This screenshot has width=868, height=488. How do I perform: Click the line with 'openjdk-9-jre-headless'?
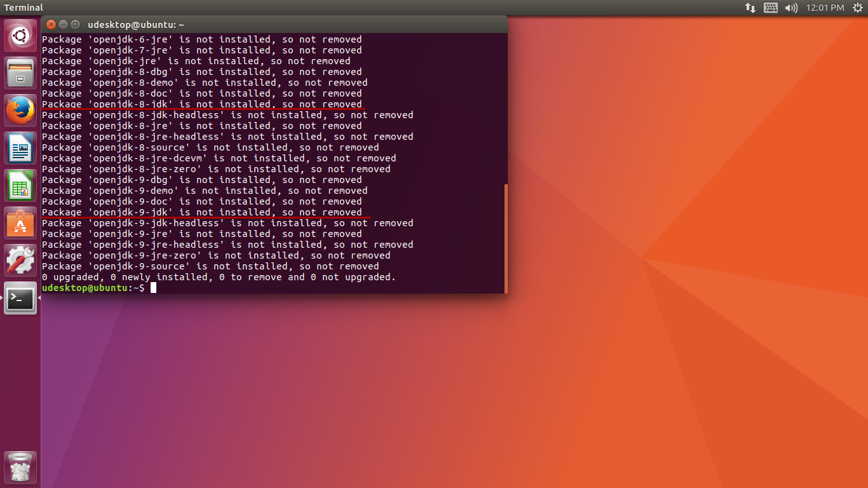pyautogui.click(x=227, y=245)
